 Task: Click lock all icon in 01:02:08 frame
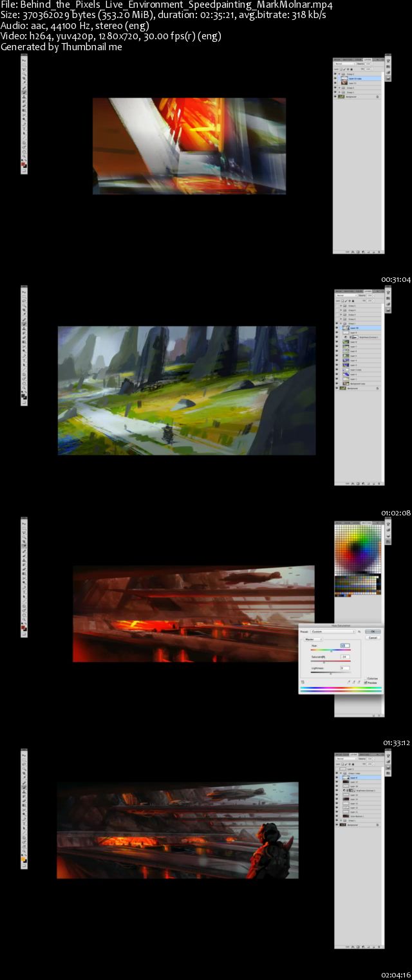353,301
